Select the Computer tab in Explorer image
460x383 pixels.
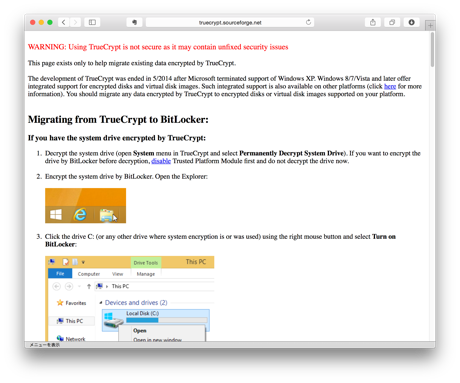[89, 274]
